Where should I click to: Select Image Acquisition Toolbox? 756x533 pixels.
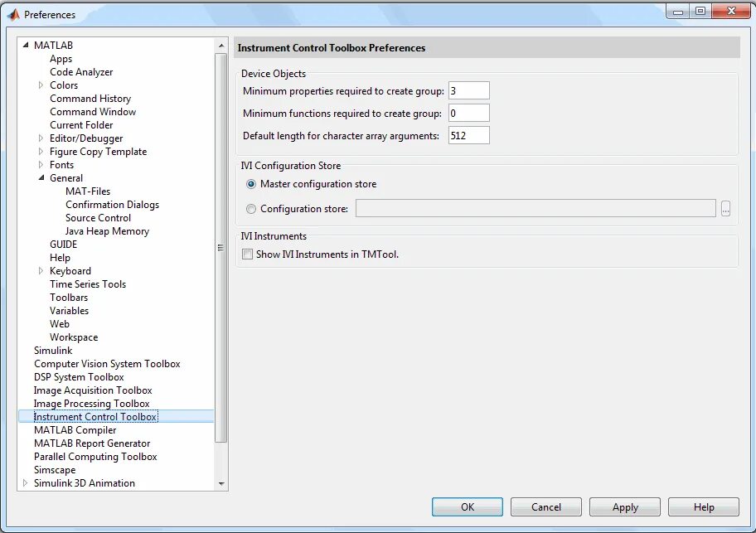pos(93,390)
